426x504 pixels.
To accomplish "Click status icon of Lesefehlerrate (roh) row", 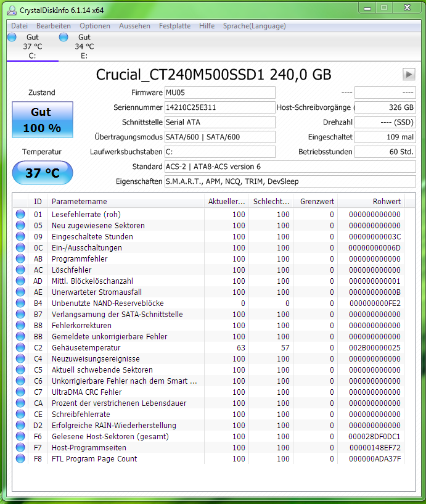I will pos(20,214).
